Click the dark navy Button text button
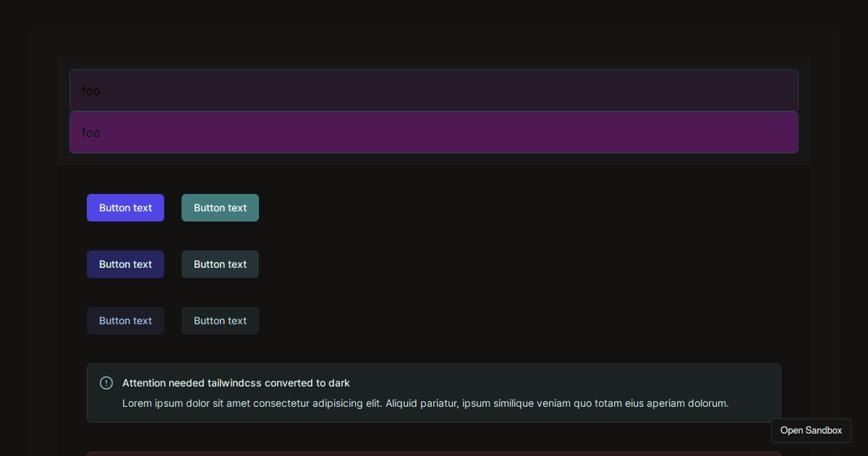Image resolution: width=868 pixels, height=456 pixels. tap(125, 264)
